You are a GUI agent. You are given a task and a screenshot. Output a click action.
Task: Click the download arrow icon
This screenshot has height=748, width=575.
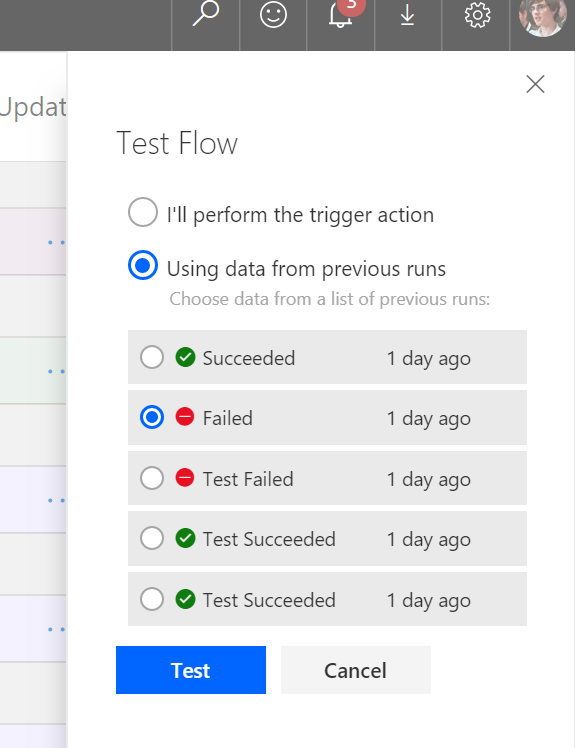(x=407, y=15)
